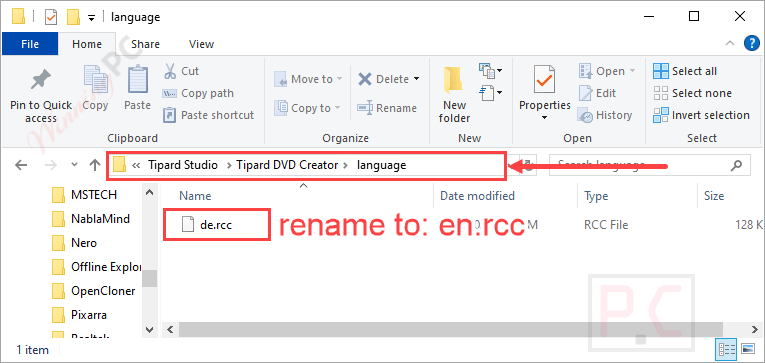Open Recent locations dropdown chevron
Screen dimensions: 765x363
[x=74, y=165]
